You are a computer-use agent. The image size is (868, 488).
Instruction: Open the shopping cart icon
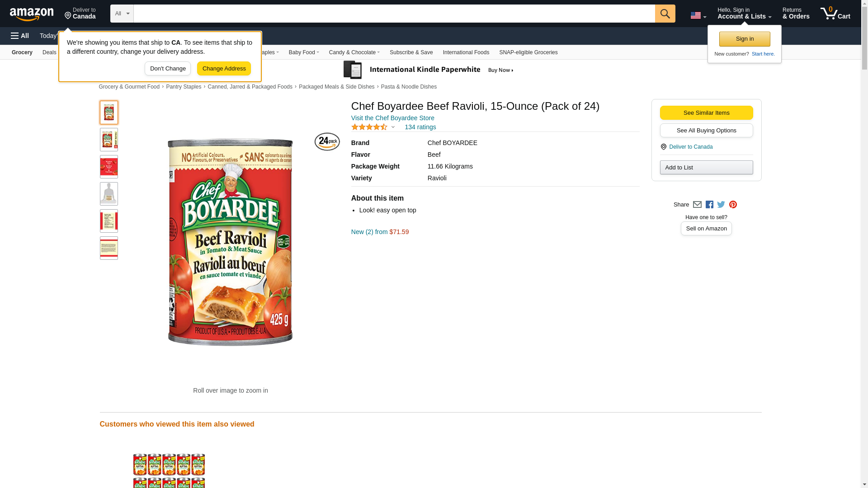tap(835, 14)
